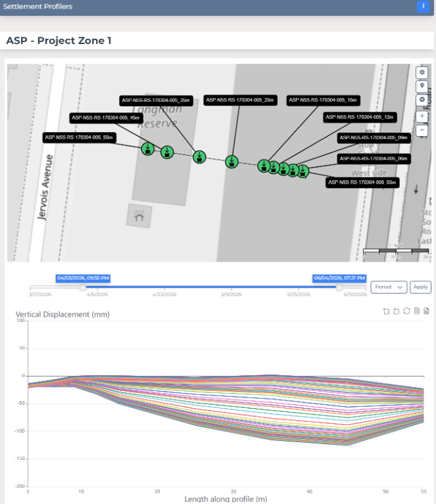
Task: Select sensor marker for ASP-N5S-RS-170304-005_55m
Action: point(148,149)
